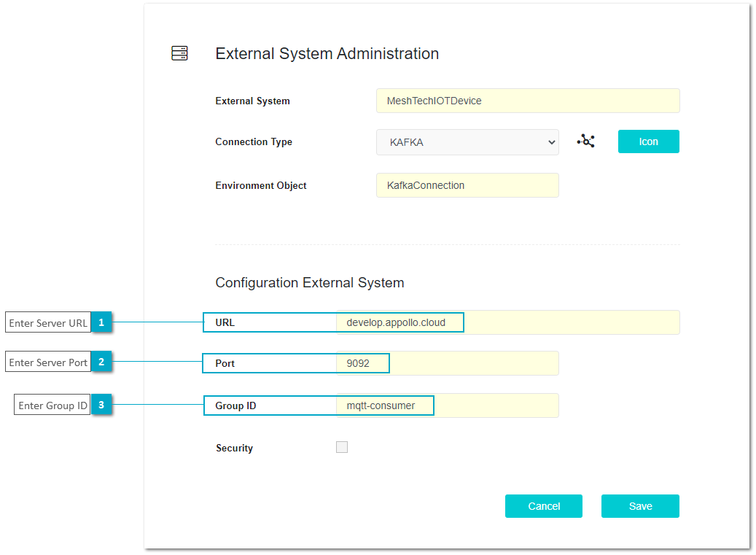Click the Port label
Screen dimensions: 756x555
point(225,364)
